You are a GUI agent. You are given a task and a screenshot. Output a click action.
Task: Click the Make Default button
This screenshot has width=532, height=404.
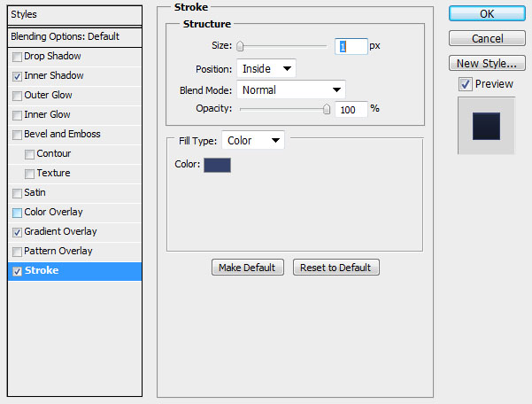[248, 268]
